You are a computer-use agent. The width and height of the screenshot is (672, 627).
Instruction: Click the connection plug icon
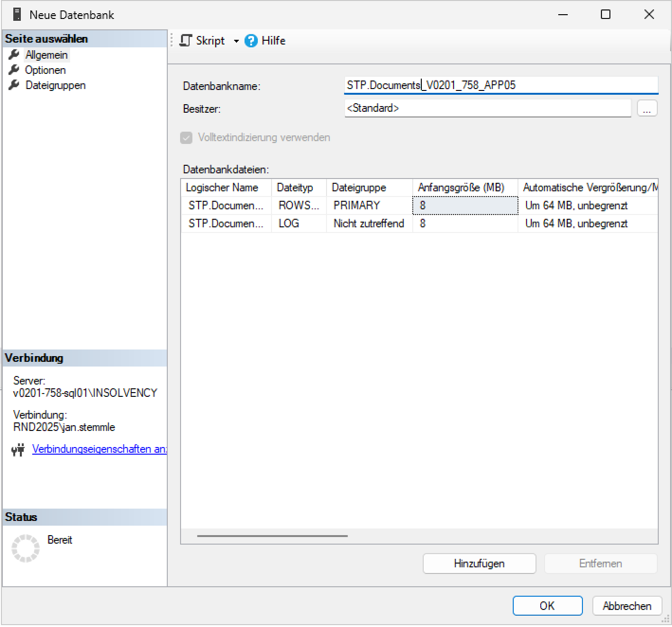[x=18, y=449]
